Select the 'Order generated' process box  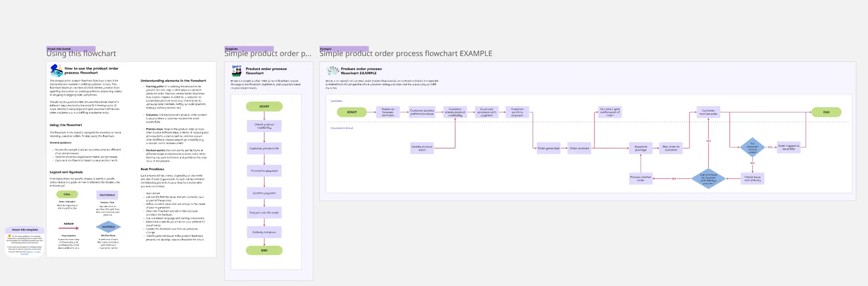[x=549, y=148]
